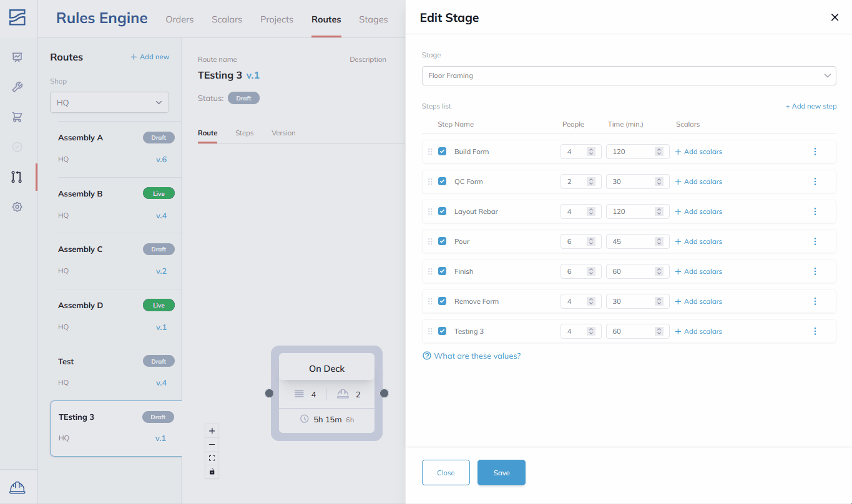Open the wrench tools icon in sidebar

(x=17, y=87)
